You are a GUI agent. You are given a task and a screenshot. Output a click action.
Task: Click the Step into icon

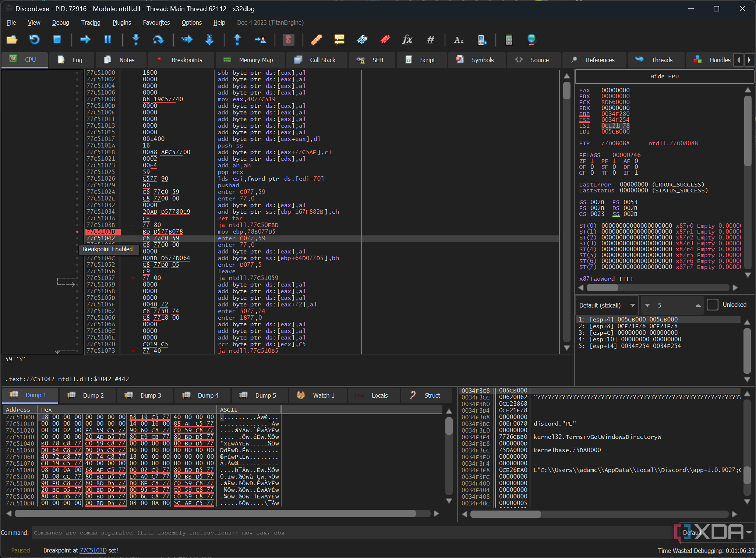click(136, 39)
